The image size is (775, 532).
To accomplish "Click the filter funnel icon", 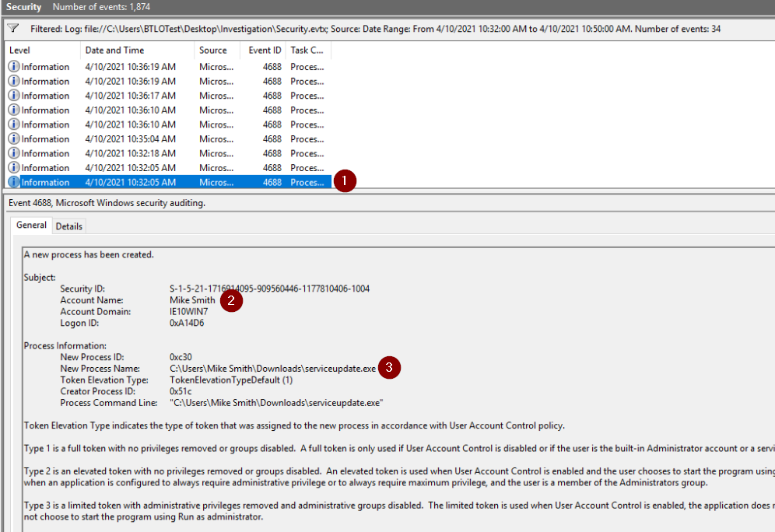I will [12, 28].
